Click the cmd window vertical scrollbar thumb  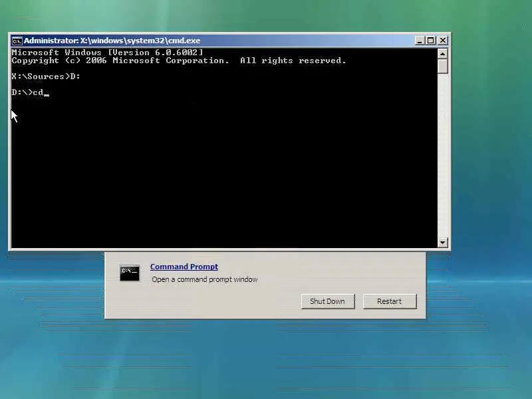coord(442,66)
